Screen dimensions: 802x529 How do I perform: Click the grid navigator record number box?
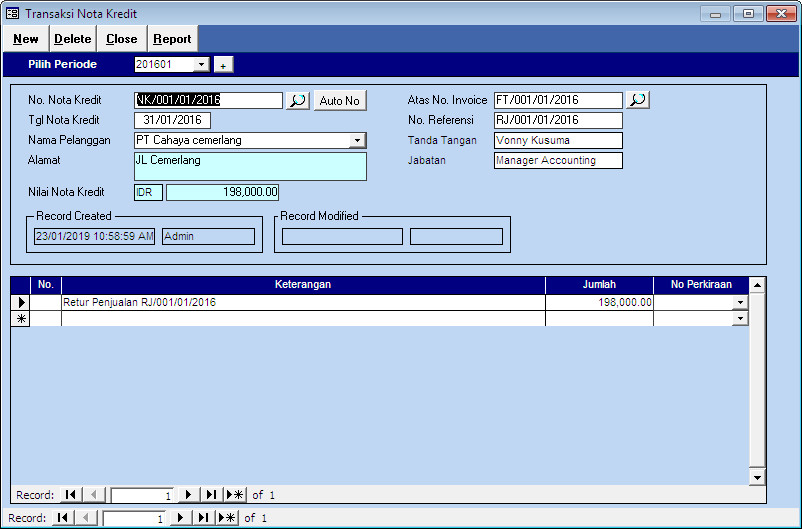pos(142,495)
